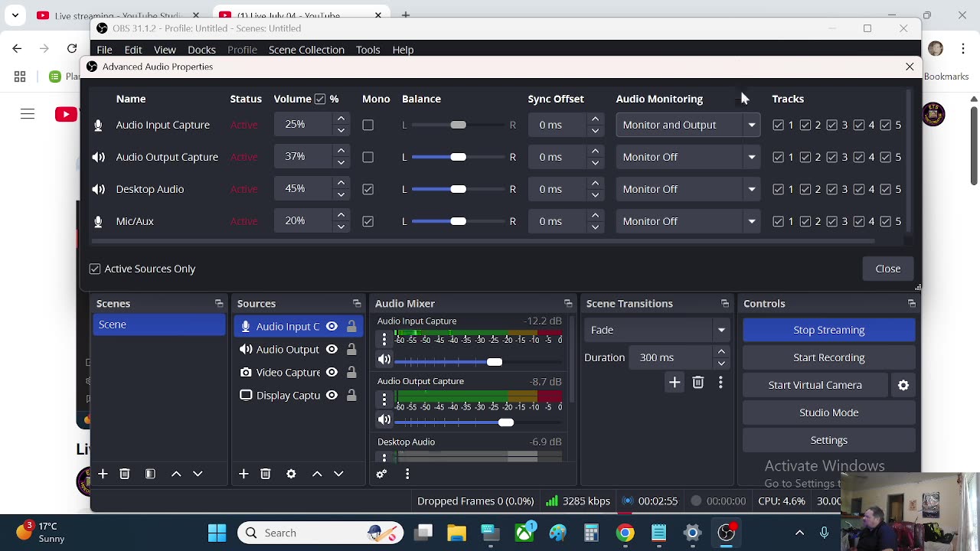The height and width of the screenshot is (551, 980).
Task: Mute Audio Input Capture in the mixer
Action: coord(384,359)
